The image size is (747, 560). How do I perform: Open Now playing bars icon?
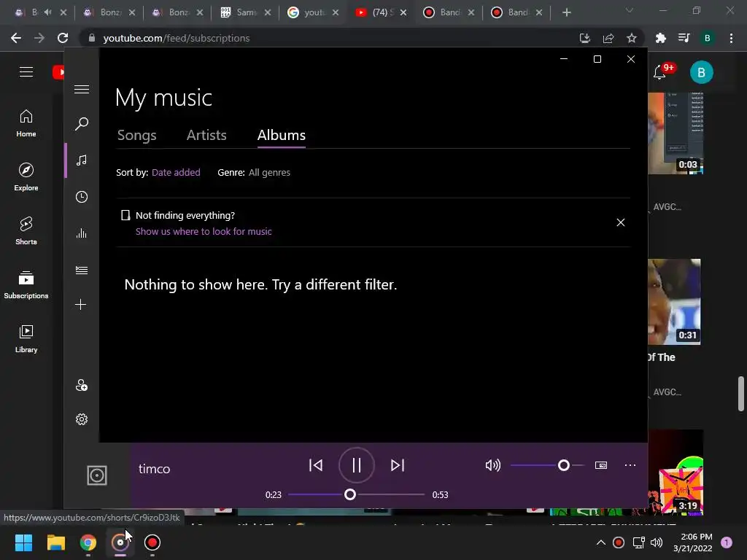click(82, 233)
